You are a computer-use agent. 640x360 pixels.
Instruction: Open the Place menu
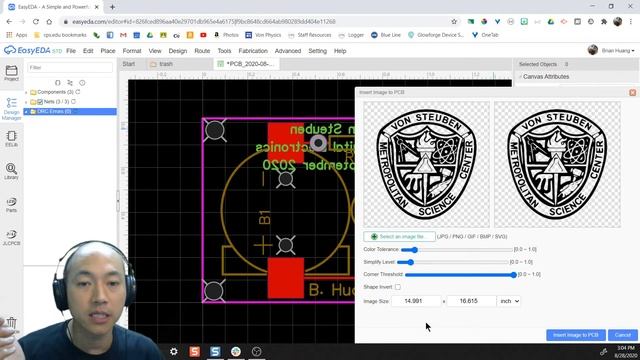pyautogui.click(x=108, y=51)
